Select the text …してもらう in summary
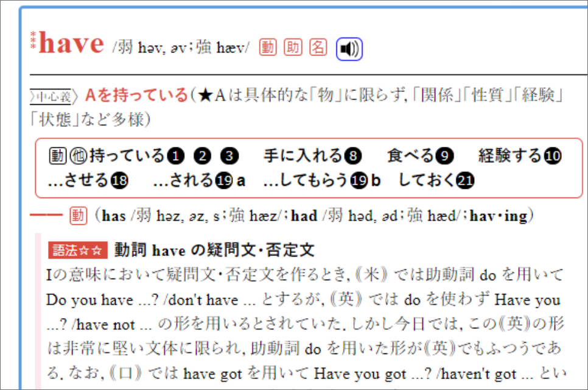Screen dimensions: 588x390 (306, 180)
